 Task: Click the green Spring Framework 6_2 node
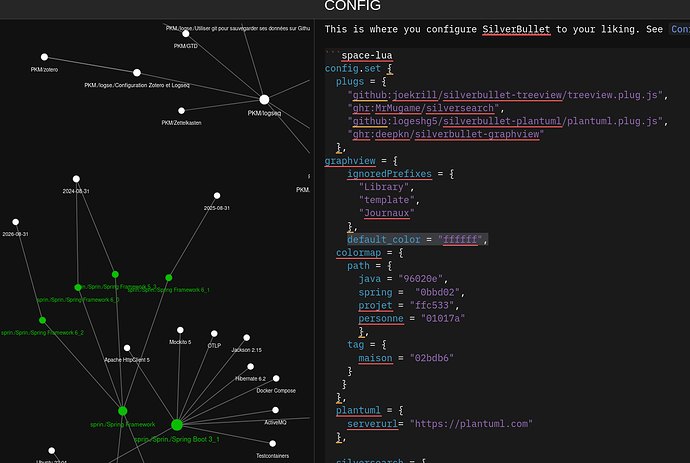pyautogui.click(x=42, y=320)
